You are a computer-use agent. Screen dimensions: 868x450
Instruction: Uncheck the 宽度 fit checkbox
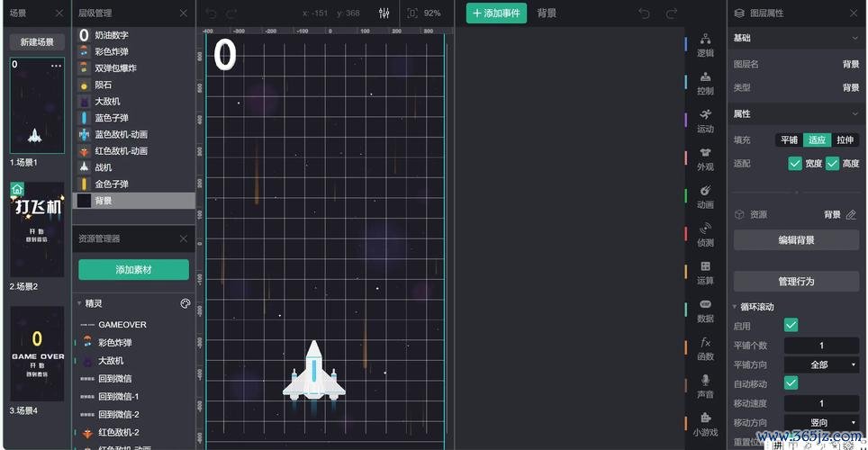click(795, 164)
